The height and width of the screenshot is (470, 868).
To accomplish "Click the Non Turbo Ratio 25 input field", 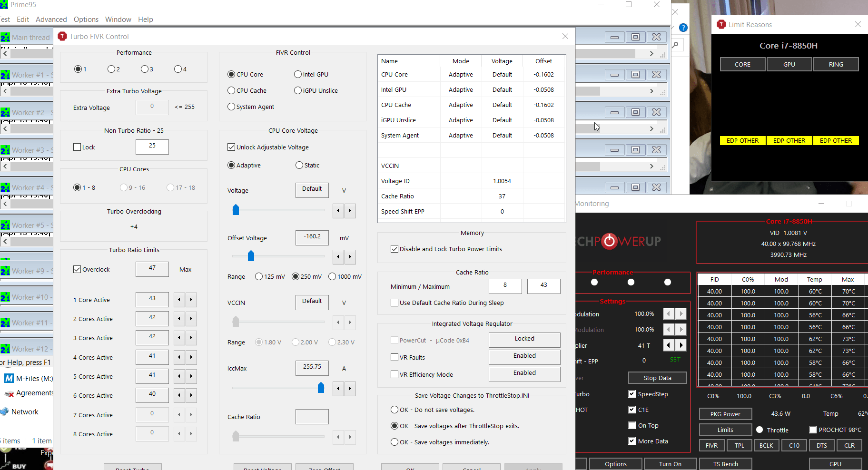I will click(x=152, y=147).
